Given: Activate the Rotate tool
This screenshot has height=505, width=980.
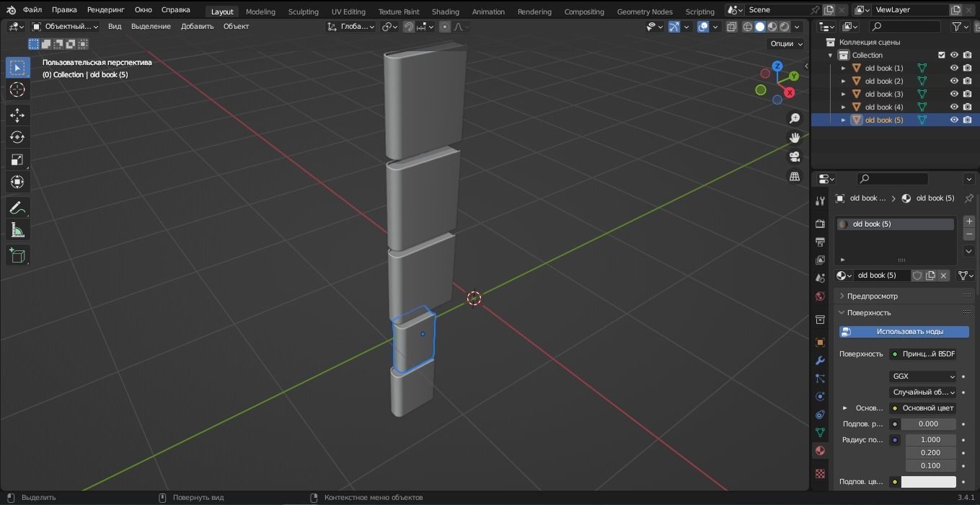Looking at the screenshot, I should 17,138.
